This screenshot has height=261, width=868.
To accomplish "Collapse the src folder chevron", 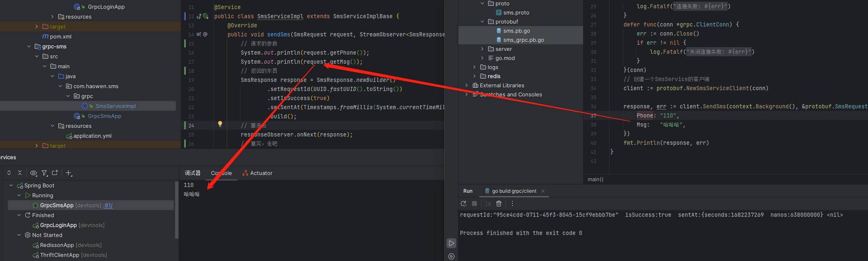I will [x=37, y=56].
